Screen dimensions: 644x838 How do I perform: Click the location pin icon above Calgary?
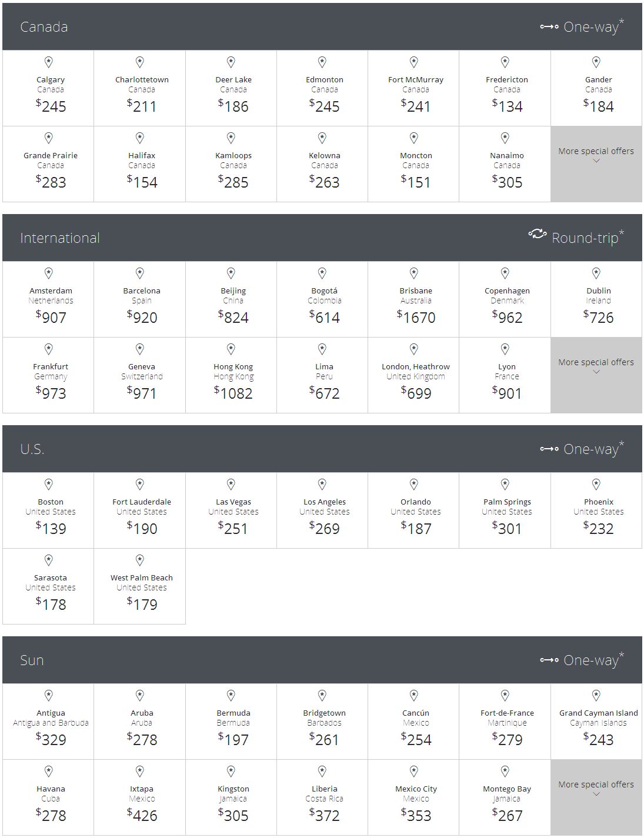(49, 62)
